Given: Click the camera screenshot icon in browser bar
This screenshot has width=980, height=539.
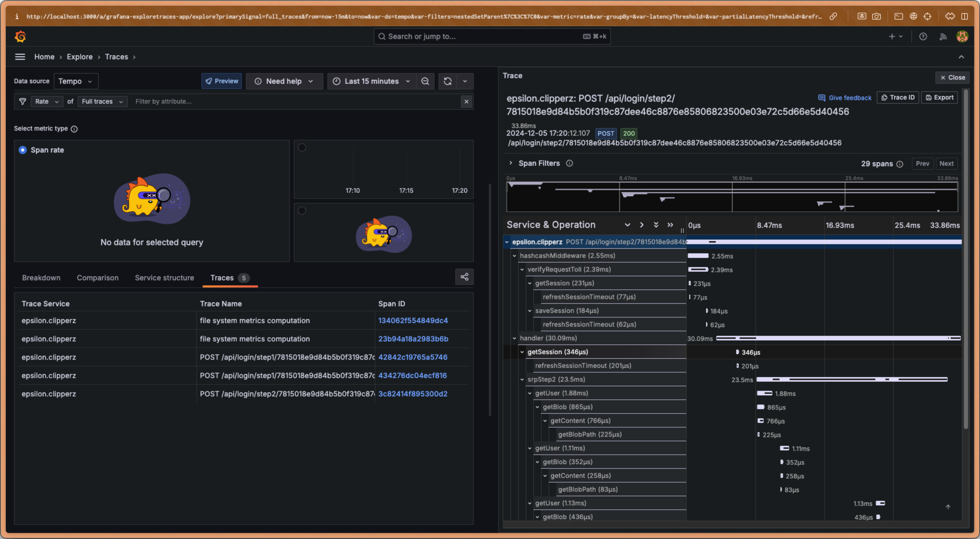Looking at the screenshot, I should (x=876, y=16).
